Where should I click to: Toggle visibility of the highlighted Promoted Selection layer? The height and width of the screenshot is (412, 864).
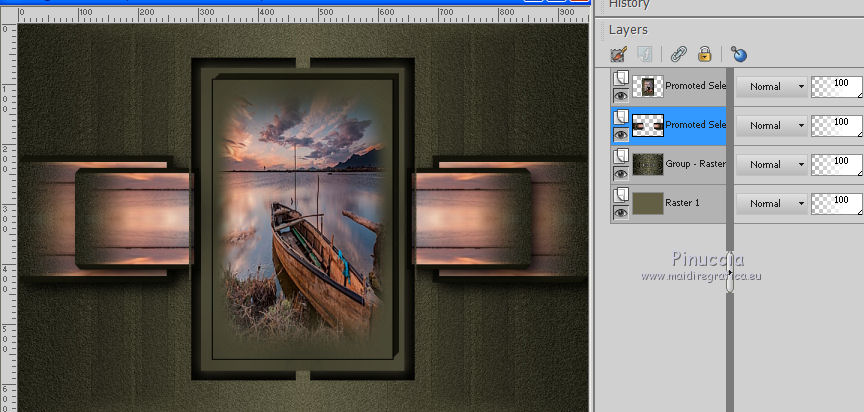[621, 134]
